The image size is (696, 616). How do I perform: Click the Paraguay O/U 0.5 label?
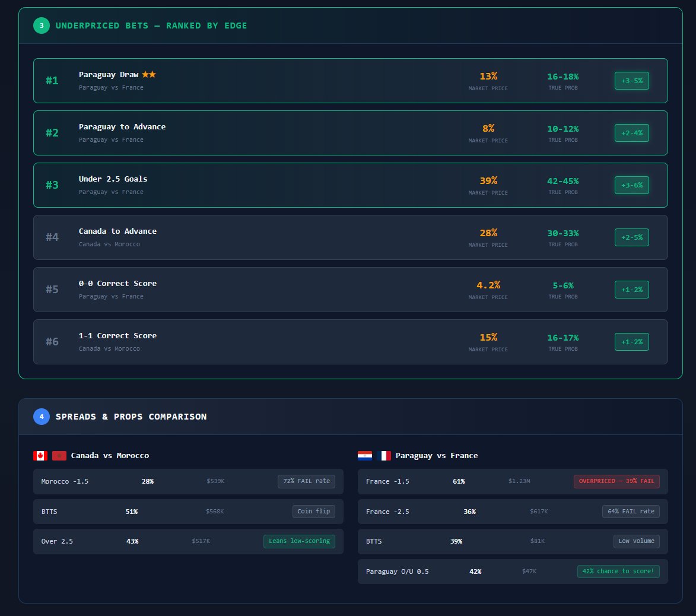click(x=398, y=571)
